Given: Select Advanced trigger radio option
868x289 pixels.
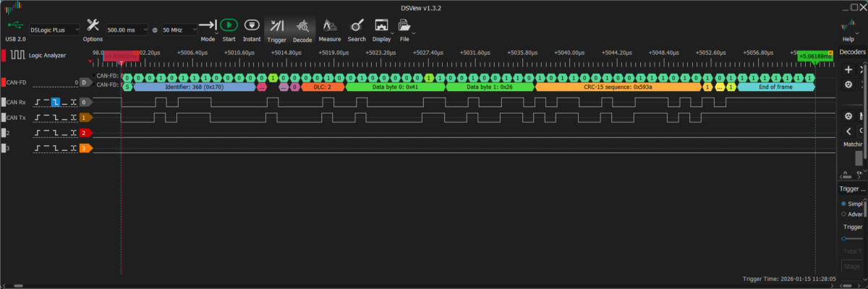Looking at the screenshot, I should [x=844, y=214].
